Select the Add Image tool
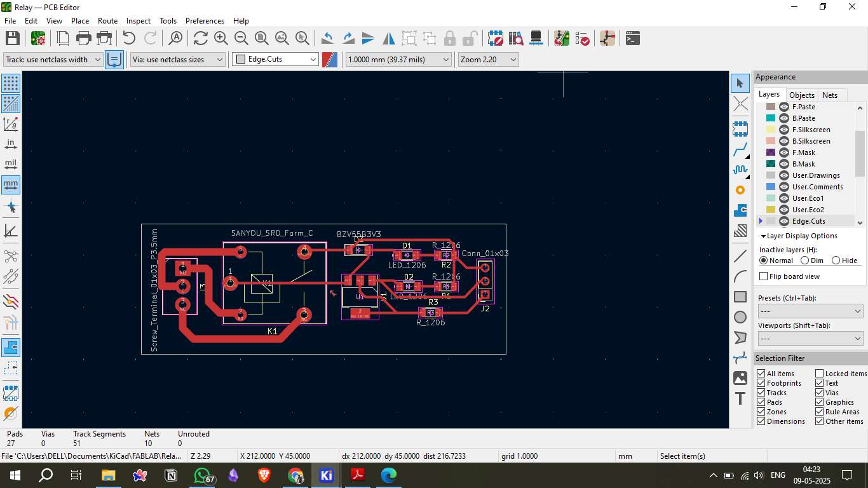 740,378
